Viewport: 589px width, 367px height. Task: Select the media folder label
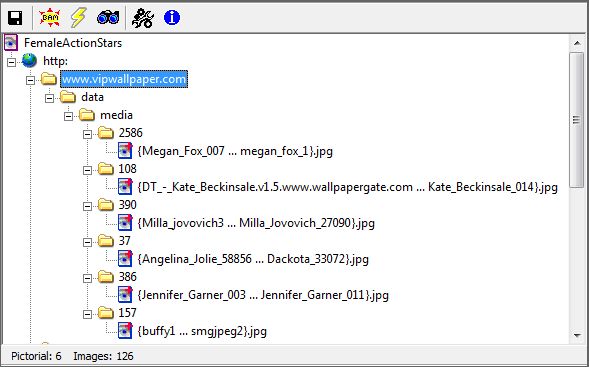(116, 115)
